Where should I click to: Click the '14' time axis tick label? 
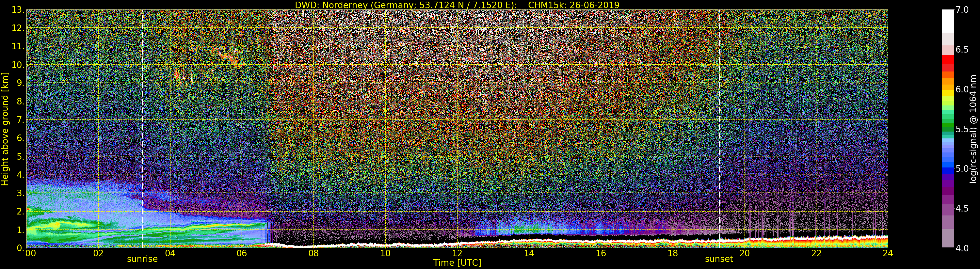(529, 253)
